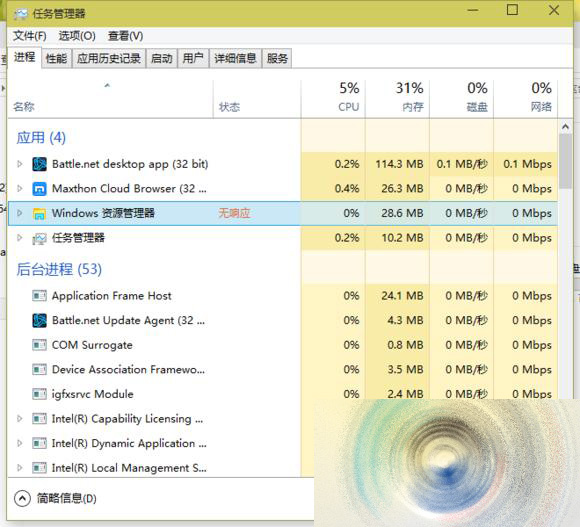Click the Intel(R) Capability Licensing icon

[39, 419]
